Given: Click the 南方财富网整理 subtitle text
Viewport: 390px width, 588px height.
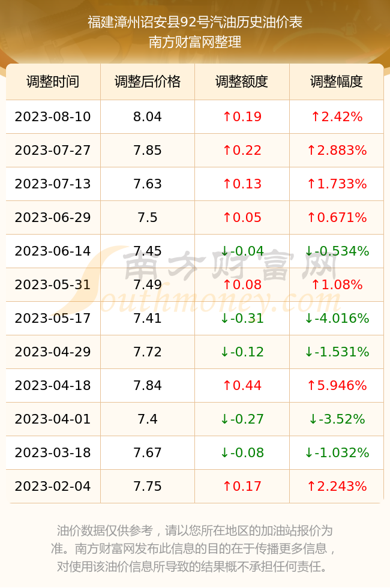Looking at the screenshot, I should (x=195, y=41).
